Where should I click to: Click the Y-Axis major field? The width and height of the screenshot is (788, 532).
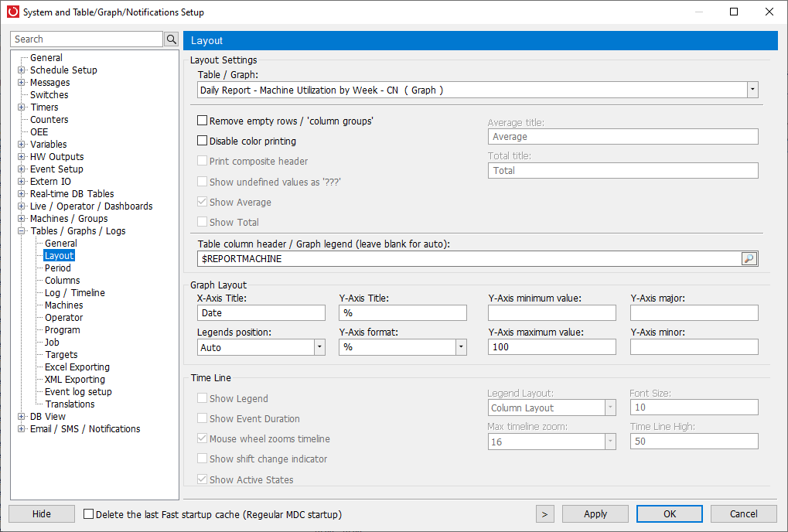694,313
